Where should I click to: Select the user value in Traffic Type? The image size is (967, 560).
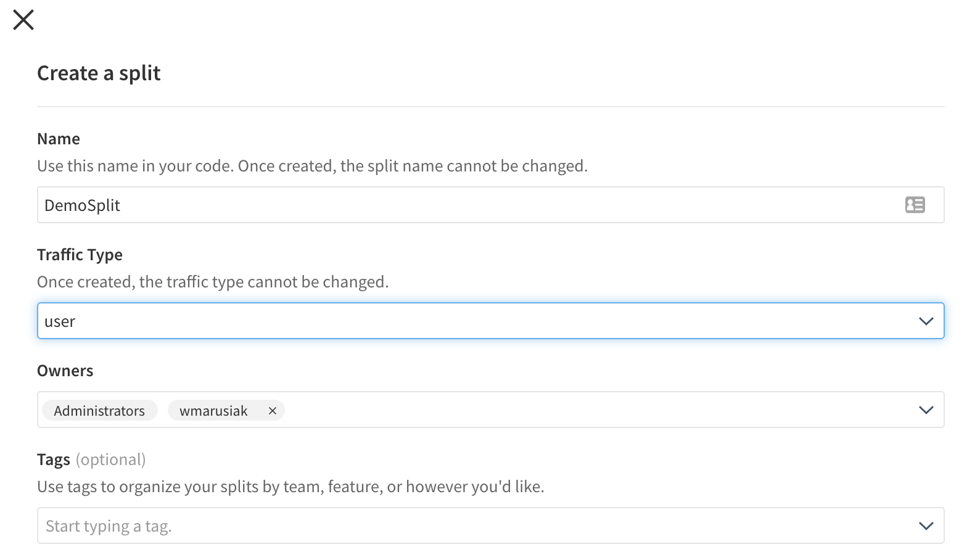(59, 321)
